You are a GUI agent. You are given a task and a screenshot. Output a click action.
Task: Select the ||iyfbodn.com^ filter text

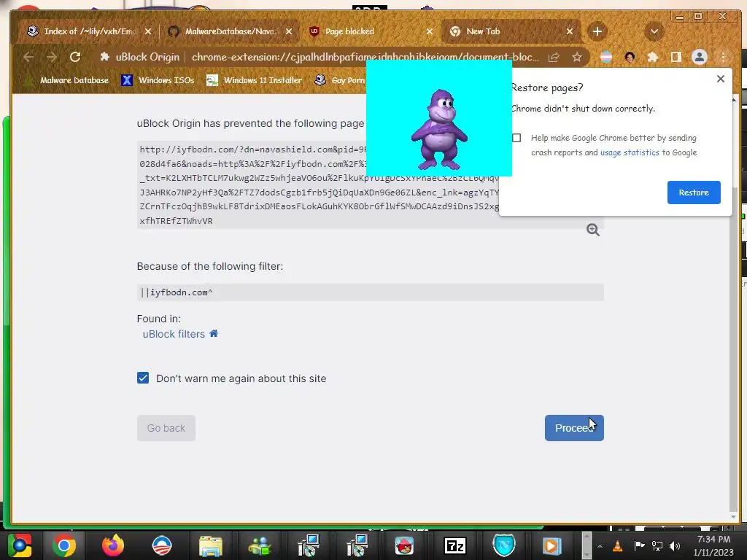[x=177, y=292]
